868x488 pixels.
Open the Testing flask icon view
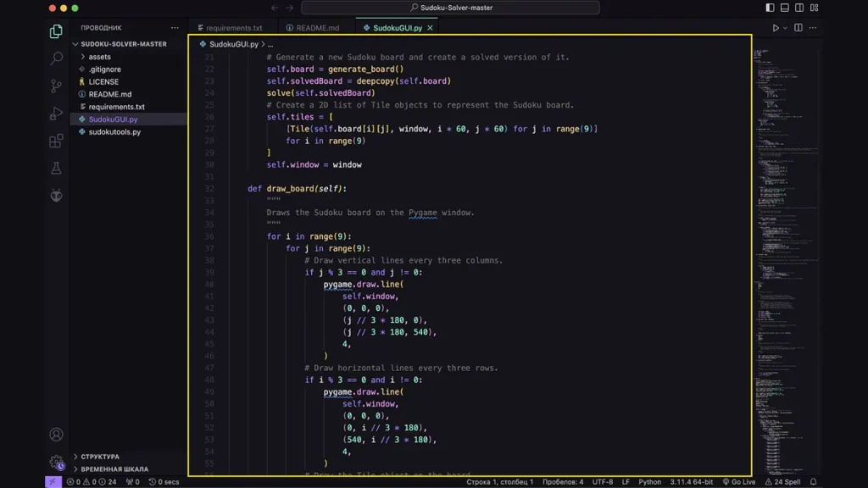pyautogui.click(x=56, y=169)
